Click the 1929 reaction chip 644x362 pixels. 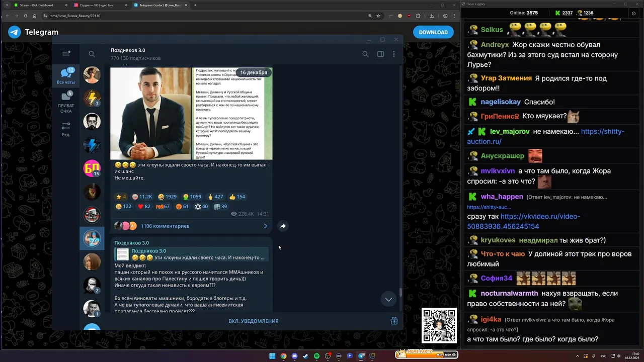168,197
